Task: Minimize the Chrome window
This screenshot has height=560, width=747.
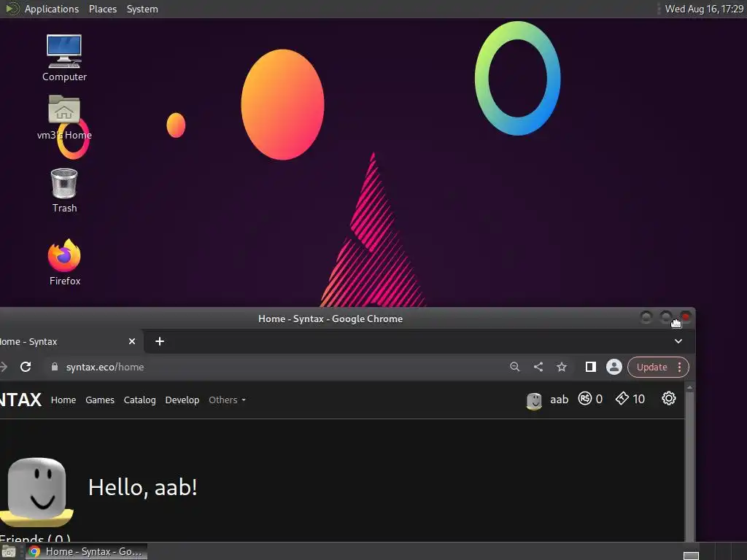Action: pos(646,316)
